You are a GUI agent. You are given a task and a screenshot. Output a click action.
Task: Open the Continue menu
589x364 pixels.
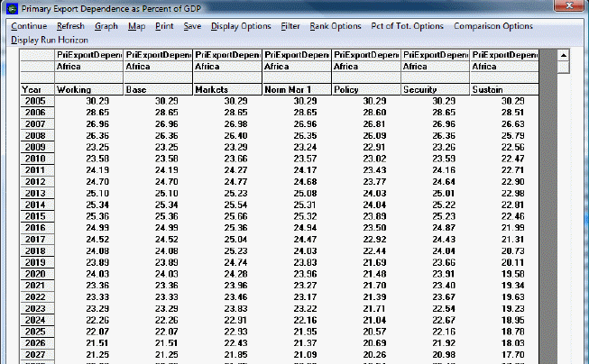click(28, 26)
